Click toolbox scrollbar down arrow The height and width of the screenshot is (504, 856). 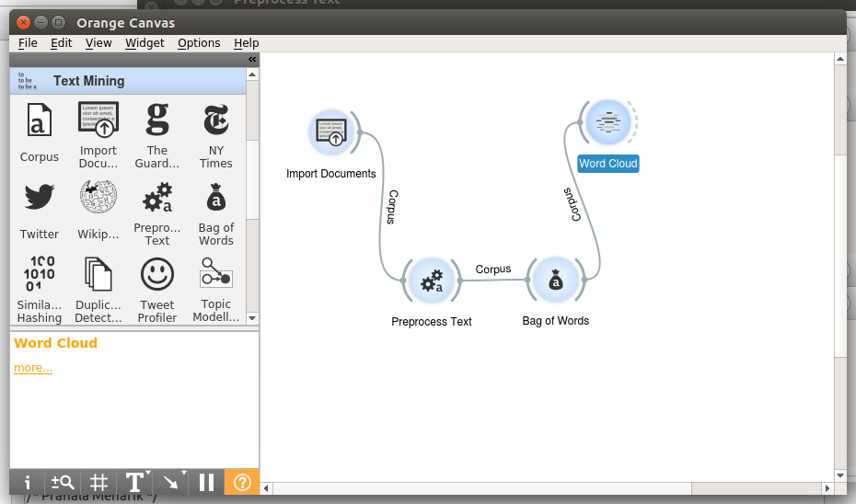pos(252,318)
